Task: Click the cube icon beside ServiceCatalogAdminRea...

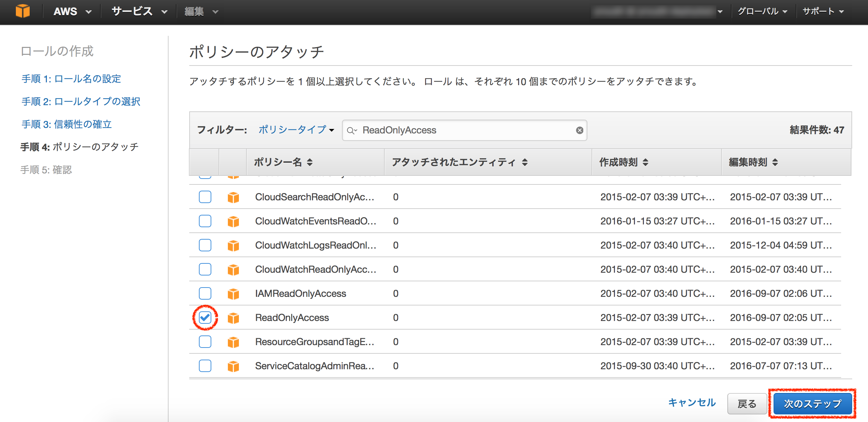Action: point(234,366)
